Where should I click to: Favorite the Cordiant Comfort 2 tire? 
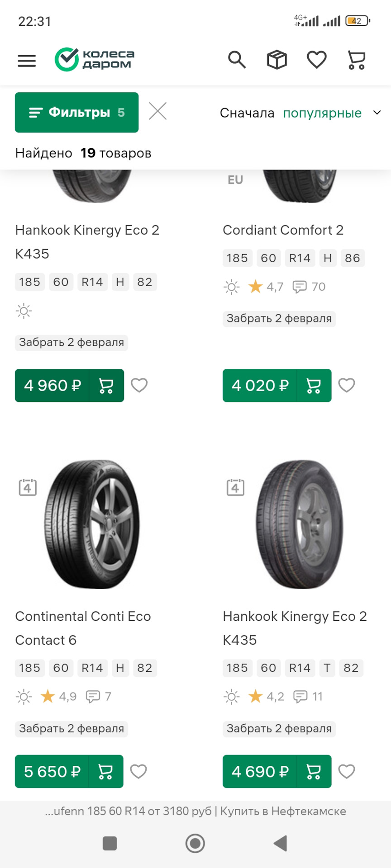click(x=347, y=385)
